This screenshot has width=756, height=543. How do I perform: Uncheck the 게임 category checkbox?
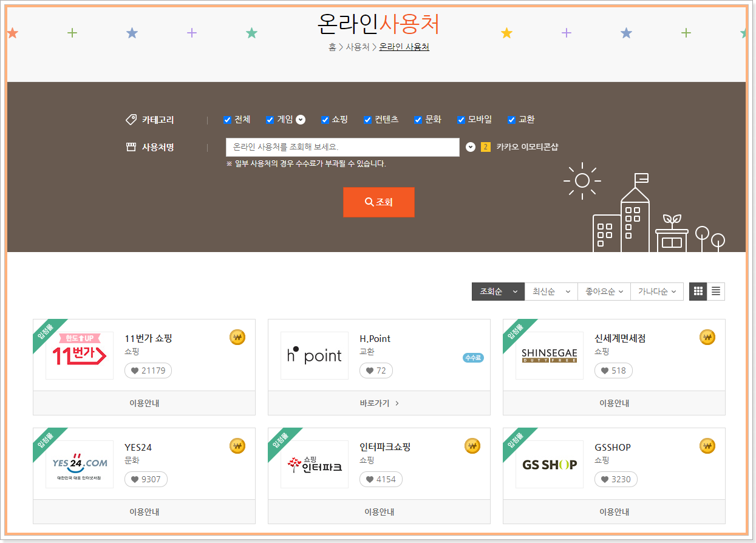click(x=270, y=120)
